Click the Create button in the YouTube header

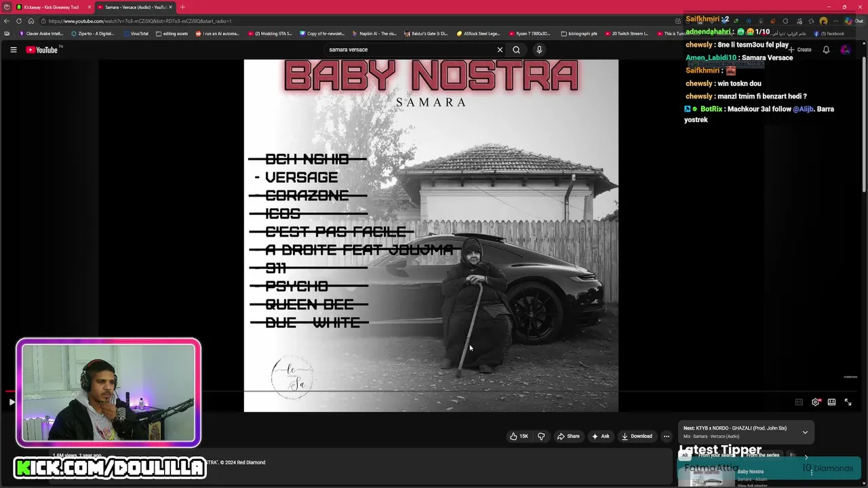(x=800, y=49)
